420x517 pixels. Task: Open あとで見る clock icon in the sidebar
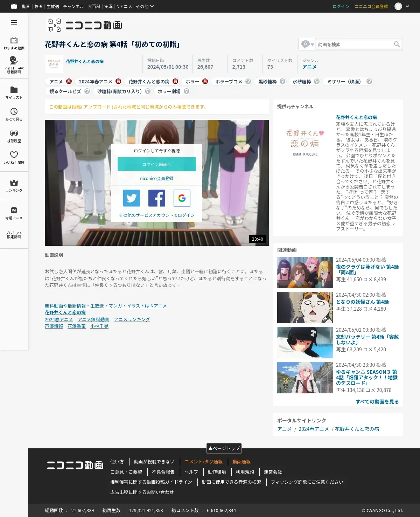click(14, 111)
